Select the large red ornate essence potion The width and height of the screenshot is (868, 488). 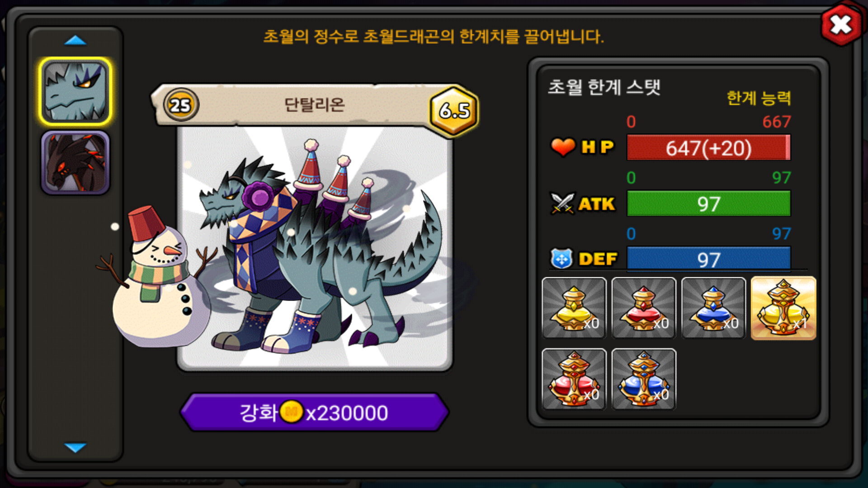[x=574, y=379]
